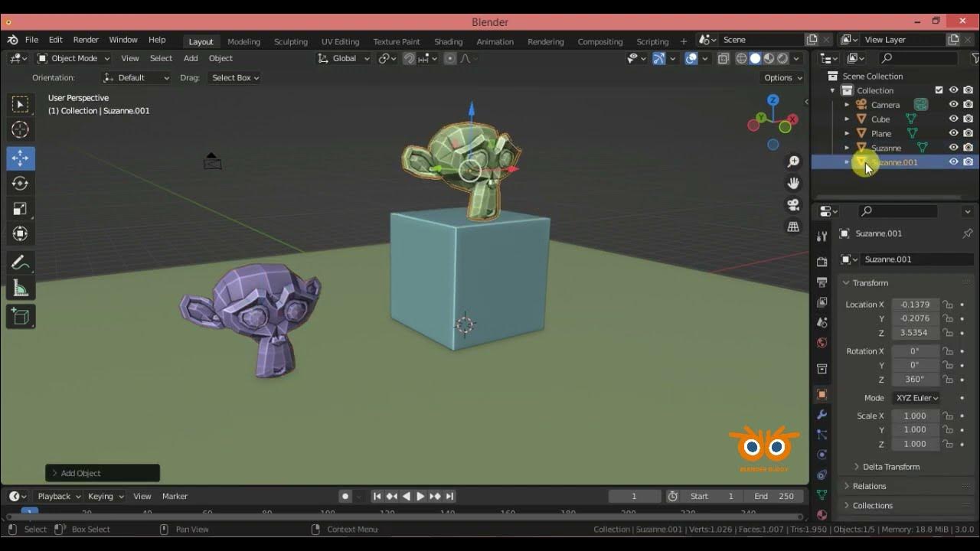Click the Location Z value field
The height and width of the screenshot is (551, 980).
tap(915, 333)
